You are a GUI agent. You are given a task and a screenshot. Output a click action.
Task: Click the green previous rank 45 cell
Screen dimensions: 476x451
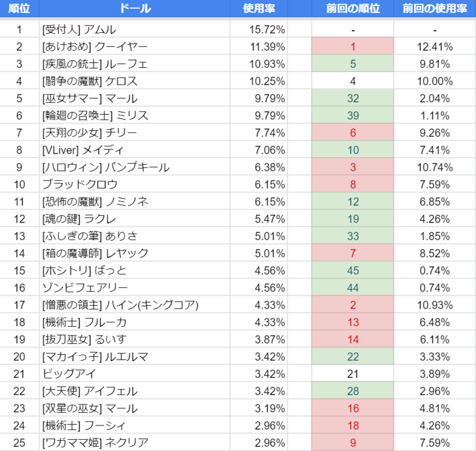tap(353, 270)
